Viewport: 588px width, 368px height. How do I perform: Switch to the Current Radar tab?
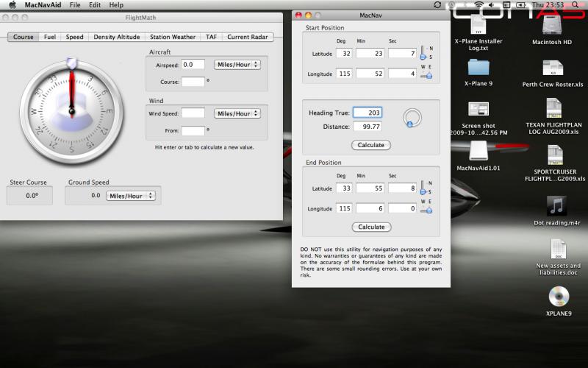(x=248, y=37)
